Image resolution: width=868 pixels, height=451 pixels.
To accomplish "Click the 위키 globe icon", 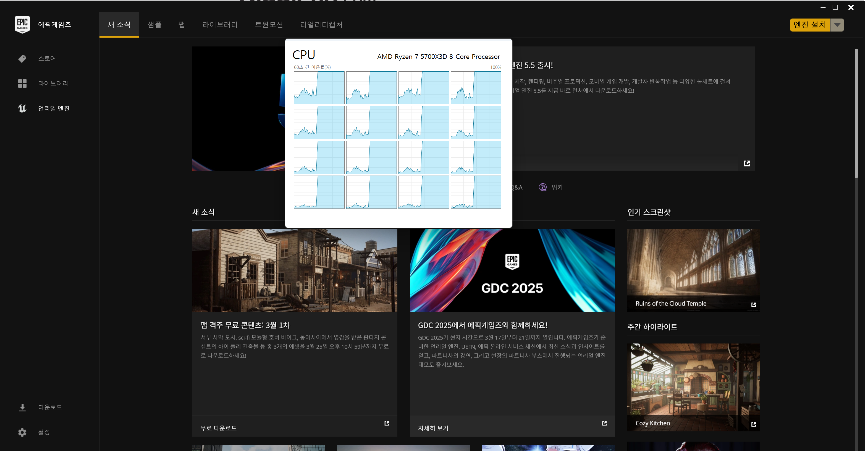I will (542, 187).
